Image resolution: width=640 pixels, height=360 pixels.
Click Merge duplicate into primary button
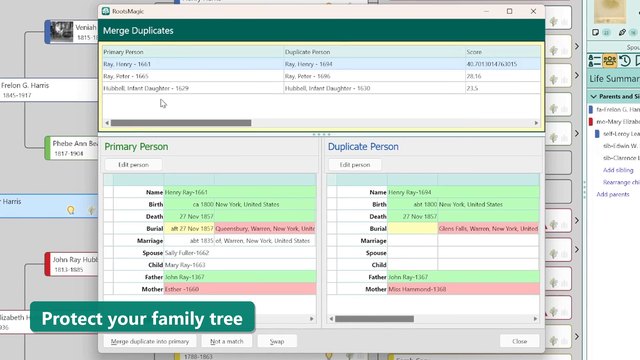150,341
